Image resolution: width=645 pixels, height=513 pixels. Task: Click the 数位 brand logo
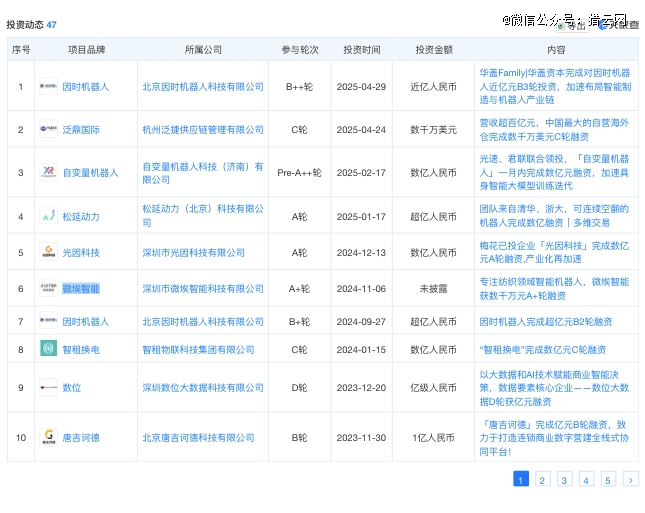pos(48,387)
